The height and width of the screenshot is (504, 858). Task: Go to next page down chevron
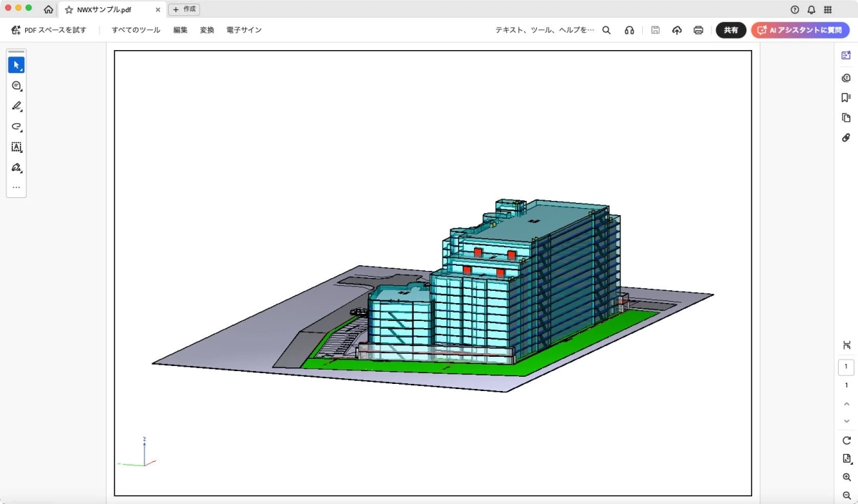(847, 421)
